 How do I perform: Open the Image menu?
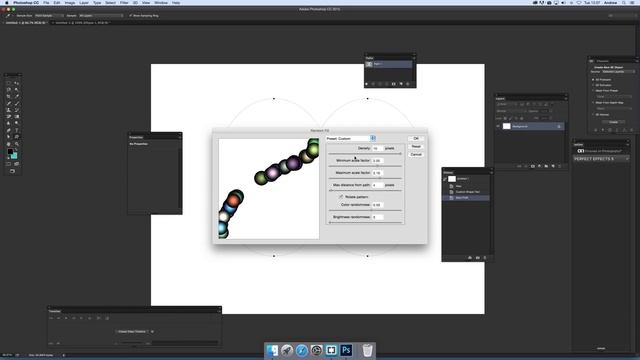pos(70,2)
